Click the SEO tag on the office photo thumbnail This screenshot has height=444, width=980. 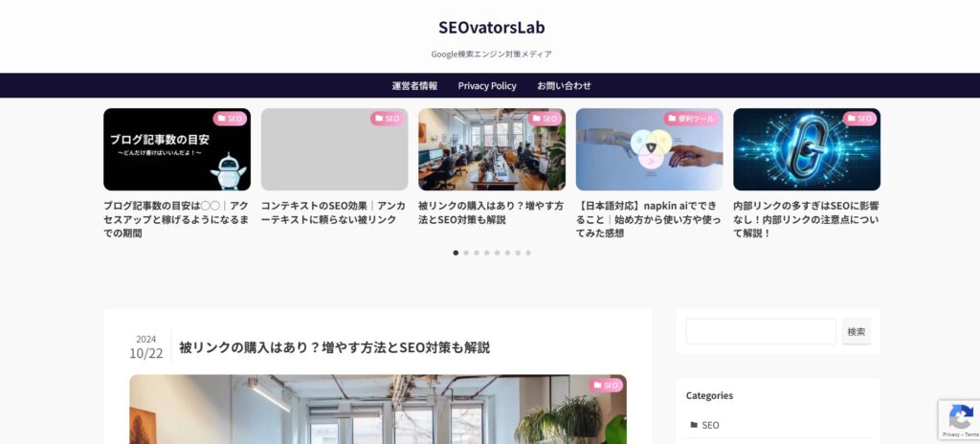545,119
